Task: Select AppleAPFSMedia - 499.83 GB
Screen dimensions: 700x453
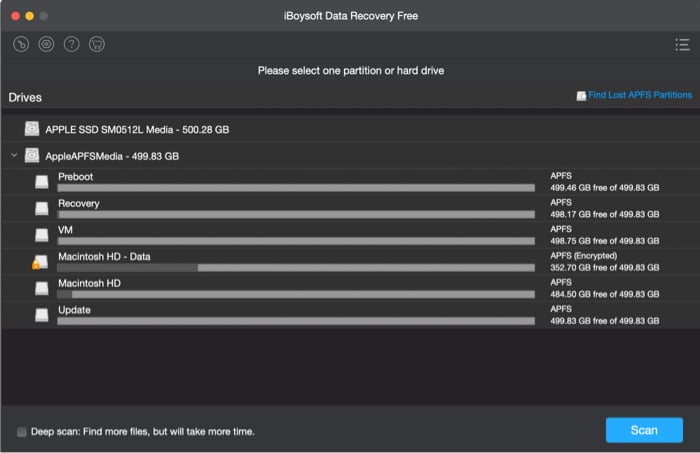Action: pyautogui.click(x=112, y=156)
